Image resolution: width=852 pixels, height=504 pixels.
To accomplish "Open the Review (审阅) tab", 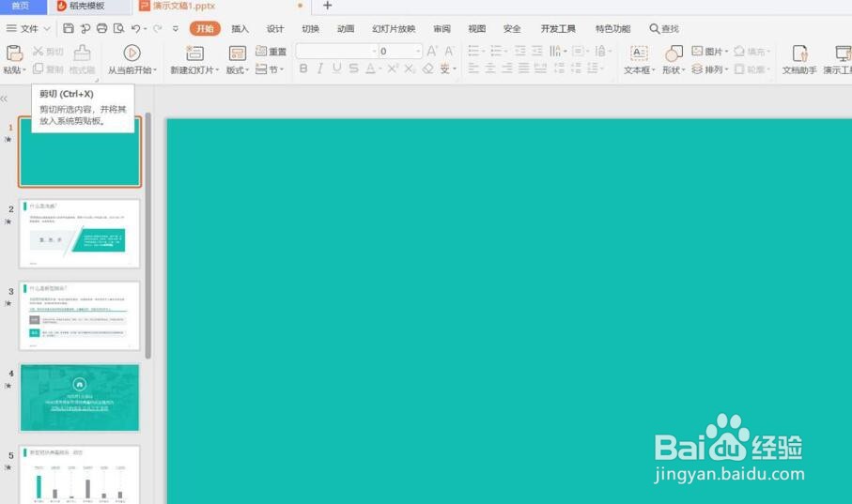I will pyautogui.click(x=441, y=28).
